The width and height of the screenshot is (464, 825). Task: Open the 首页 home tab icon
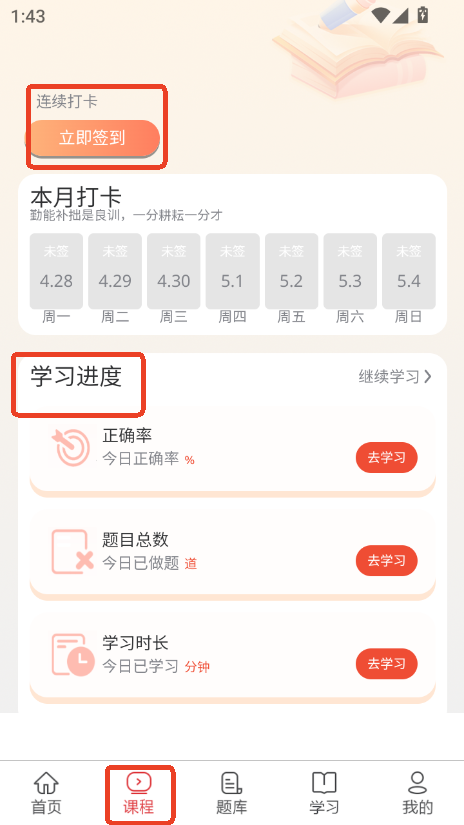[46, 783]
